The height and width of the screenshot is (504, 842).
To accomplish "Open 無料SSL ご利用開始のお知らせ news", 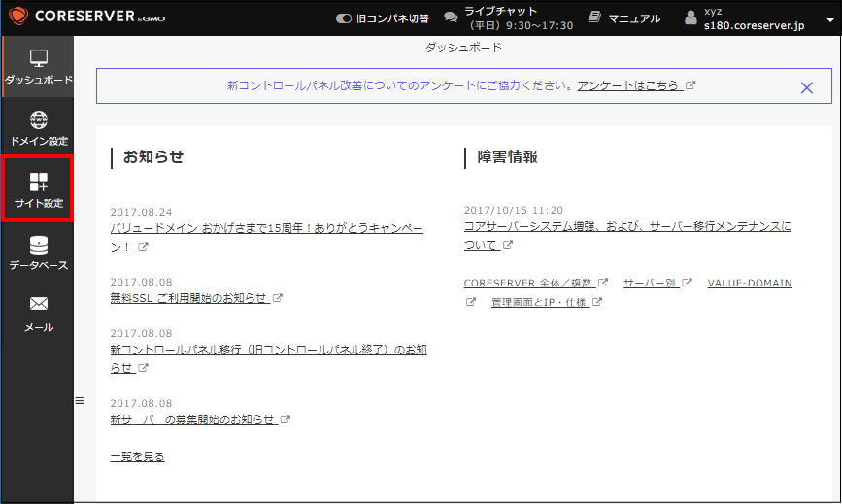I will pos(188,298).
